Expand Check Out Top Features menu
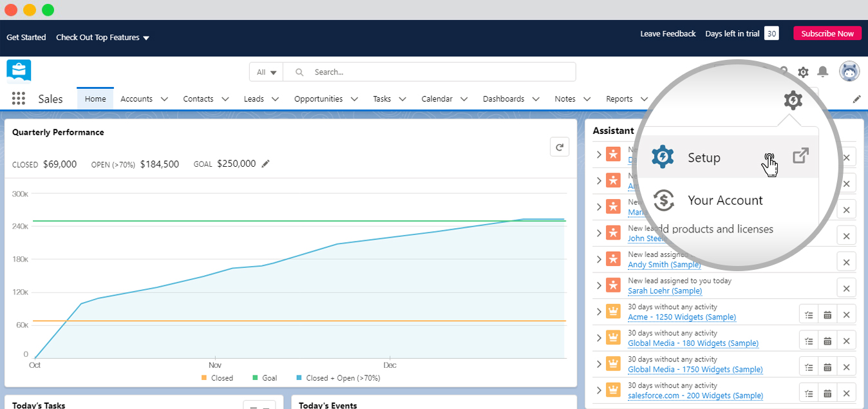Screen dimensions: 868x409 (102, 37)
